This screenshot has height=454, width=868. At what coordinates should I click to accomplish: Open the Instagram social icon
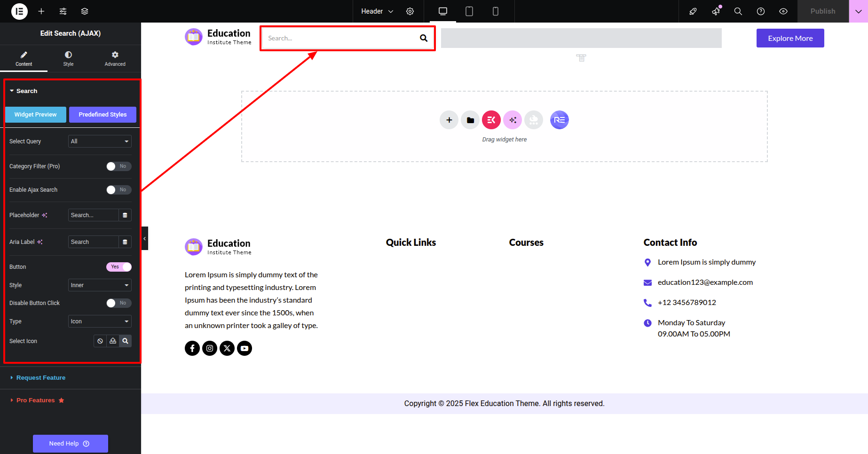(x=210, y=348)
